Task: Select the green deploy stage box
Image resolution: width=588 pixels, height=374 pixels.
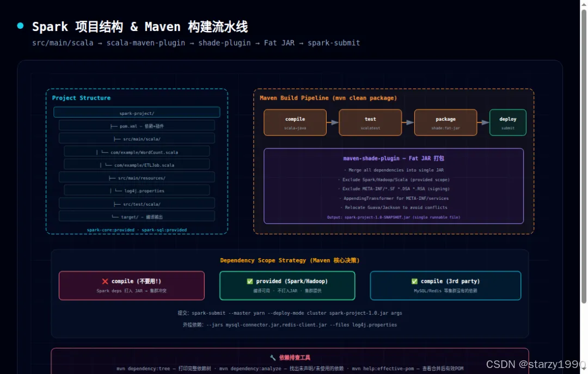Action: (x=508, y=122)
